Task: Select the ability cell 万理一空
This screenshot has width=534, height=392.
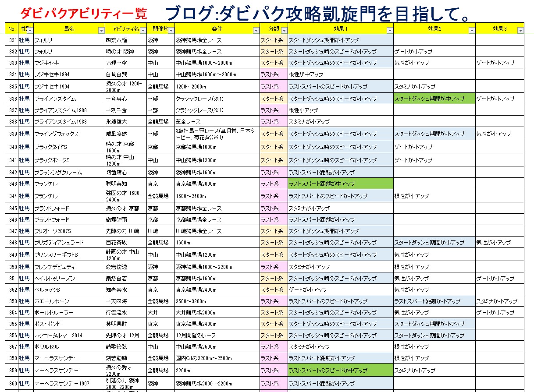Action: click(x=125, y=63)
